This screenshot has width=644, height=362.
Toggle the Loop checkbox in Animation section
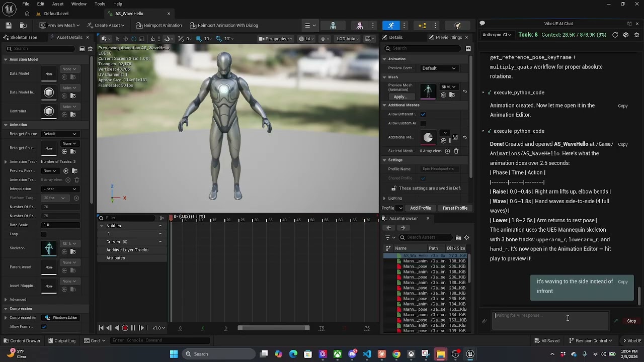(44, 234)
